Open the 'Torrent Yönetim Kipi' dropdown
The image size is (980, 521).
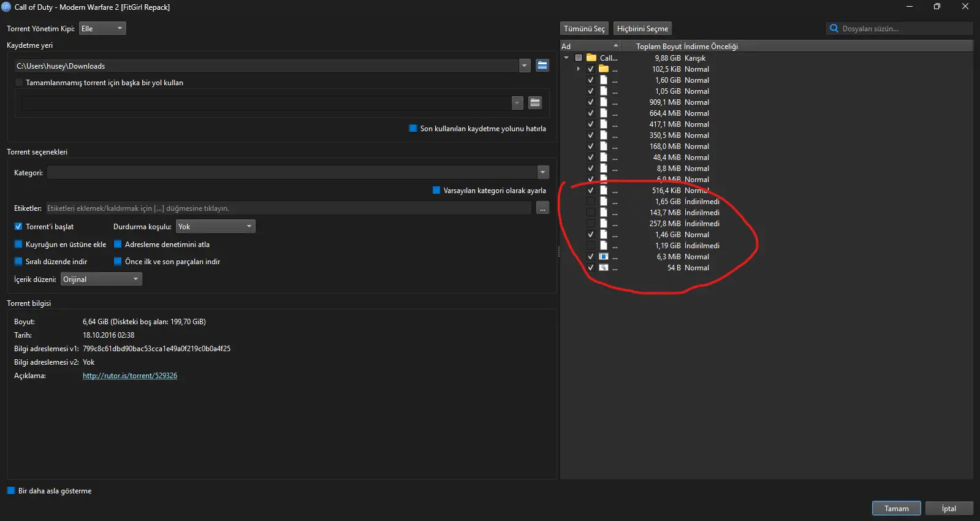click(102, 28)
